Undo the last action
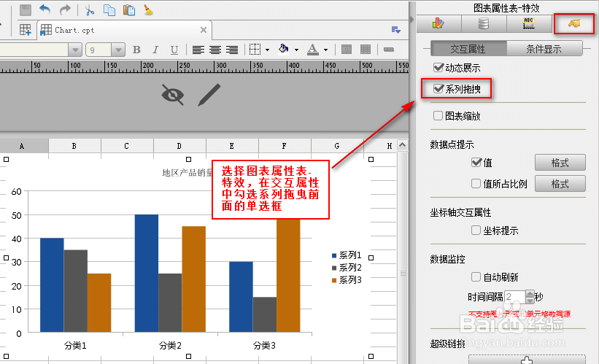Image resolution: width=599 pixels, height=364 pixels. pyautogui.click(x=45, y=9)
